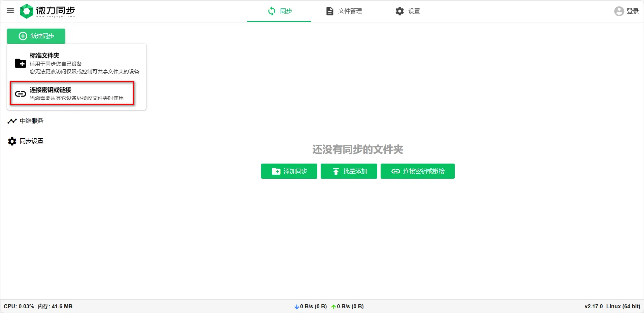The width and height of the screenshot is (644, 313).
Task: Click the v2.17.0 version label
Action: (x=593, y=307)
